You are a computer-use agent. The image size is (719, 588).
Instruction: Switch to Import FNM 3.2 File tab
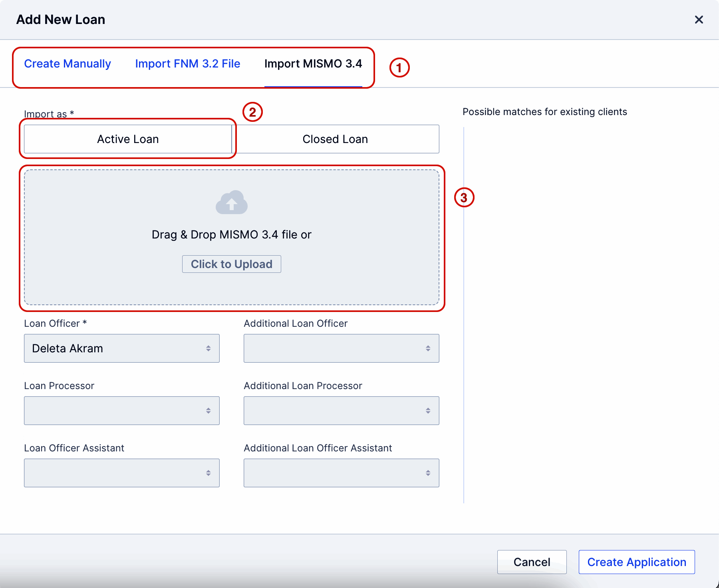187,64
